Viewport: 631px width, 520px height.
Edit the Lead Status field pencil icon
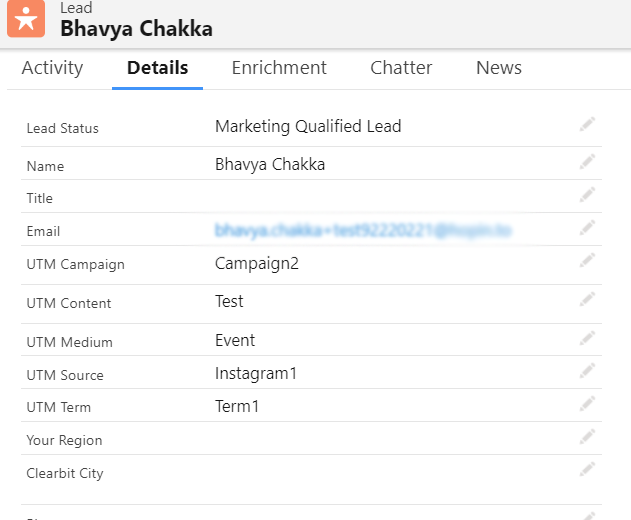[587, 124]
